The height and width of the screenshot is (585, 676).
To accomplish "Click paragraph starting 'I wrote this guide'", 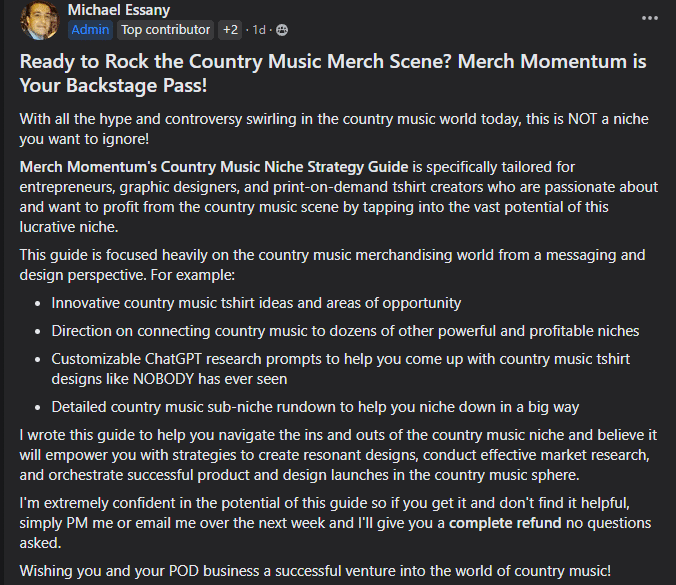I will (x=338, y=455).
